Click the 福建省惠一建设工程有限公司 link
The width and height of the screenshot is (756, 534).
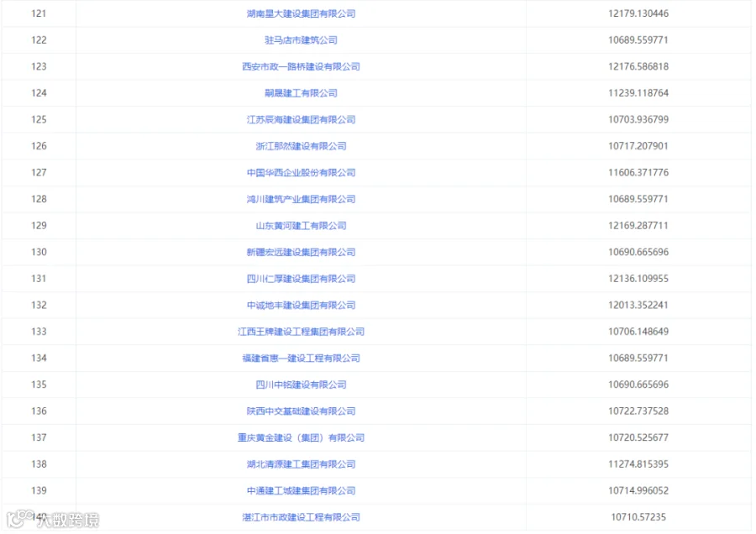[301, 358]
